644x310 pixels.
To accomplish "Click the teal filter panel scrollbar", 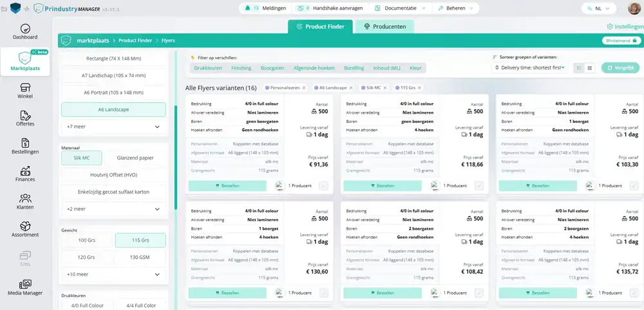I will [x=176, y=158].
